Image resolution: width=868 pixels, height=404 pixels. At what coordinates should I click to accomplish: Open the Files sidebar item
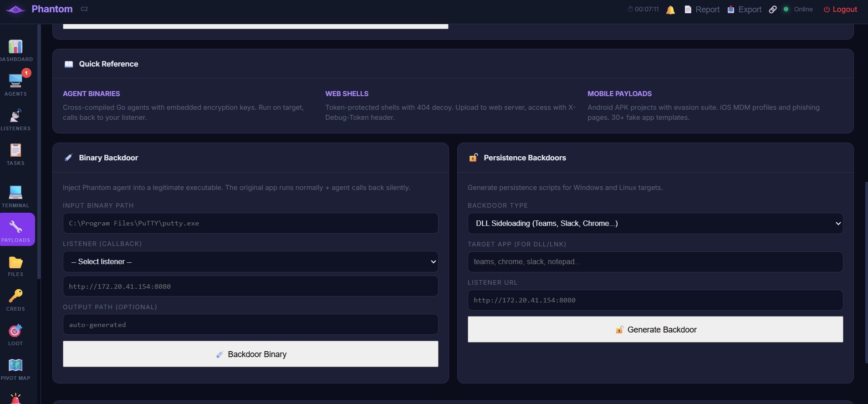click(15, 266)
